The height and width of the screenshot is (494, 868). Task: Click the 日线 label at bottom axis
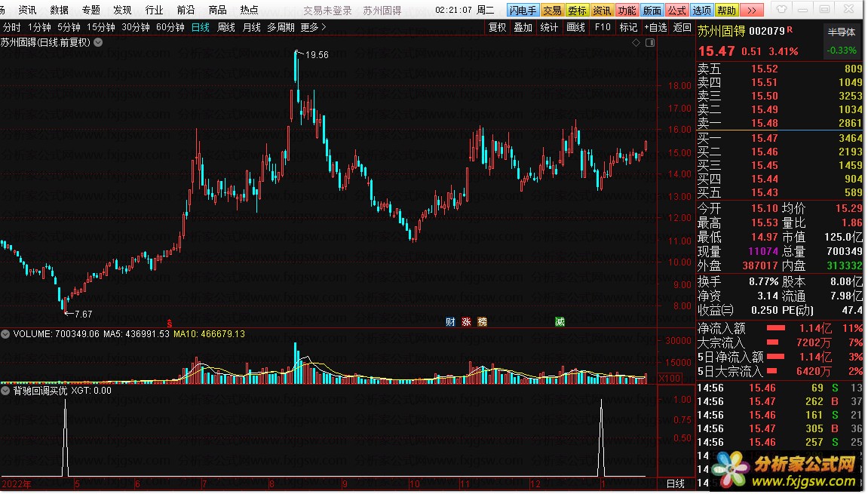(676, 483)
